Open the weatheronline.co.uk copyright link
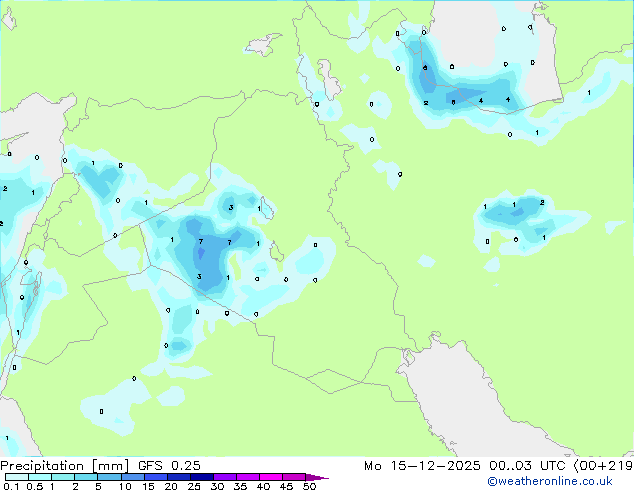The width and height of the screenshot is (634, 490). pyautogui.click(x=550, y=481)
